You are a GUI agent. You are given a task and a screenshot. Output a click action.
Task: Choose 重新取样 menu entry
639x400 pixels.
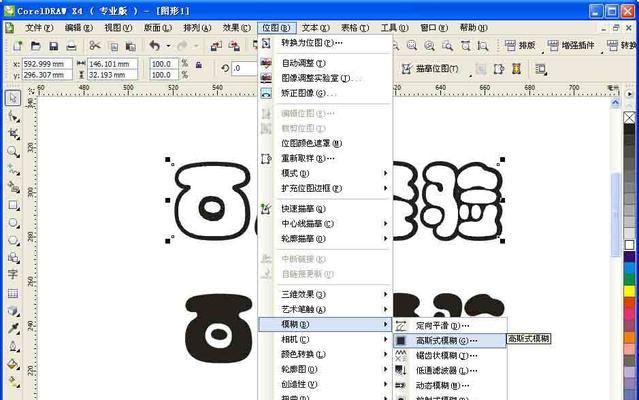325,158
